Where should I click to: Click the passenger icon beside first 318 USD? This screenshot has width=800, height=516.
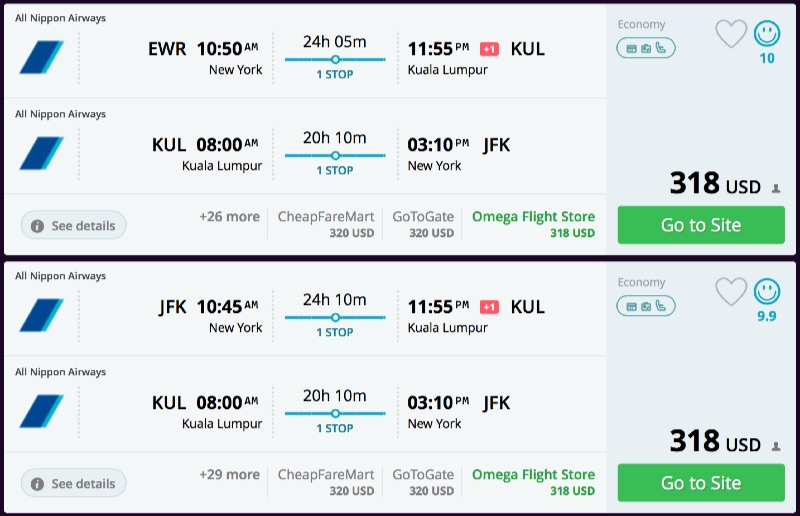tap(776, 188)
